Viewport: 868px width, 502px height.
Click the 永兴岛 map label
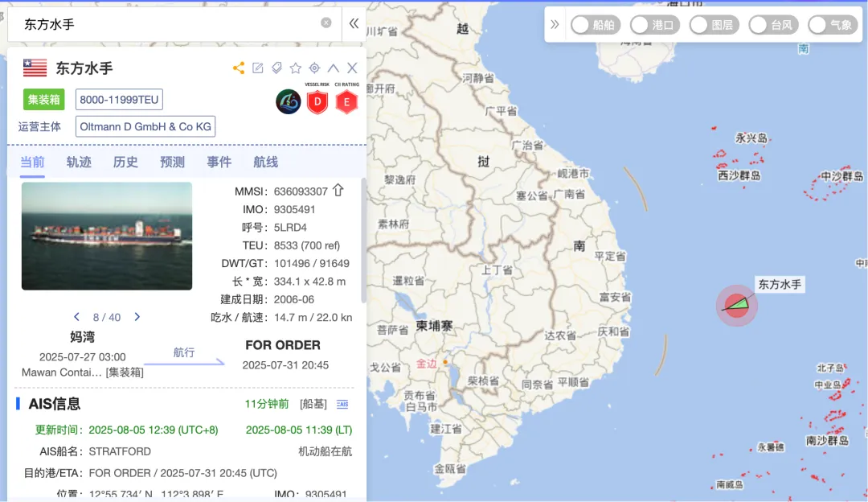pyautogui.click(x=751, y=138)
